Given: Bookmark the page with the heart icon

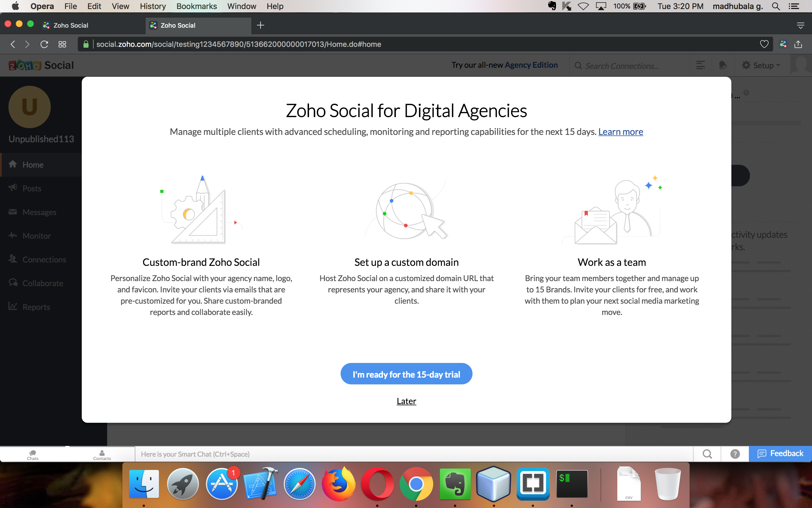Looking at the screenshot, I should (764, 44).
